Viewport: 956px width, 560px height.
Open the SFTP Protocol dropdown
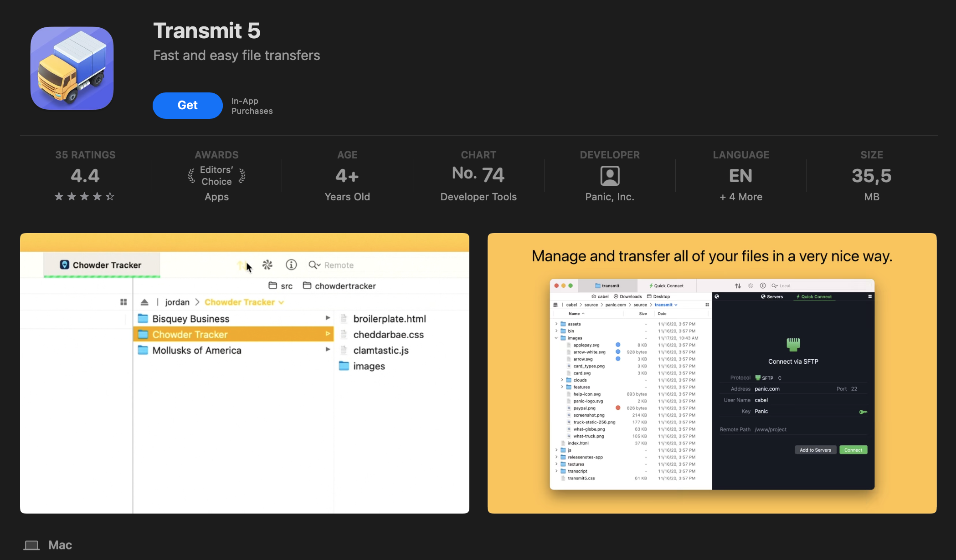point(768,378)
